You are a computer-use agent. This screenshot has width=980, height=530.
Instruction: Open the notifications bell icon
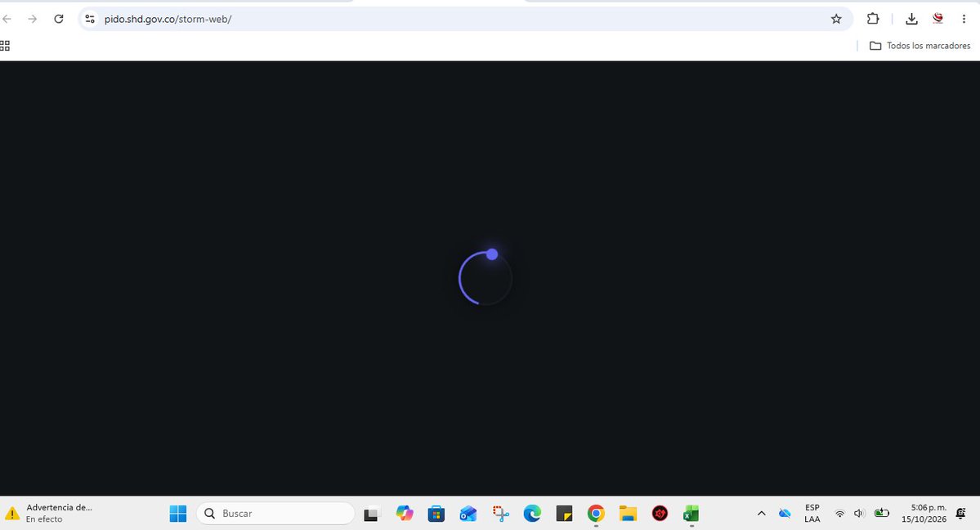pyautogui.click(x=961, y=514)
